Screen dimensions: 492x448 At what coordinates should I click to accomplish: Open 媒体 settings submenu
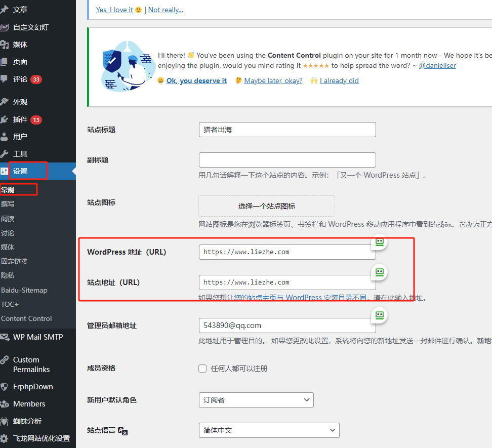coord(8,247)
